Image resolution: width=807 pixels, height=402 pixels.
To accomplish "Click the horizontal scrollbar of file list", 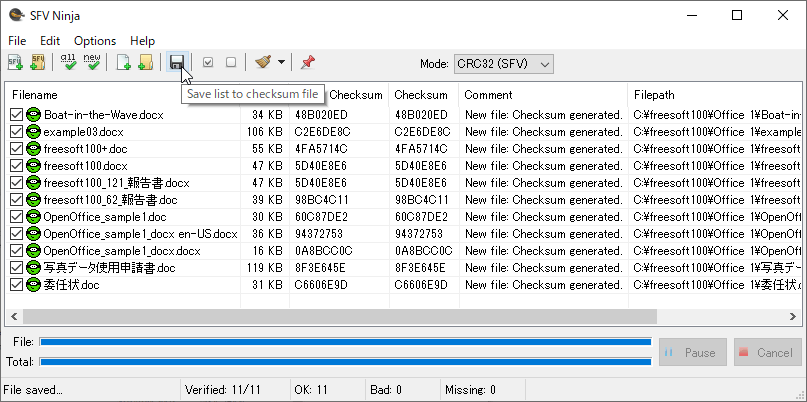I will click(x=400, y=316).
